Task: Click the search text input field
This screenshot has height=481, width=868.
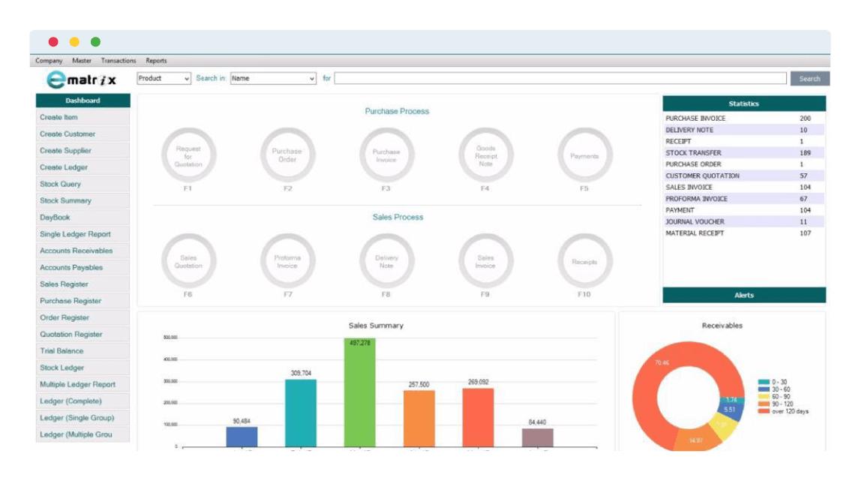Action: tap(560, 78)
